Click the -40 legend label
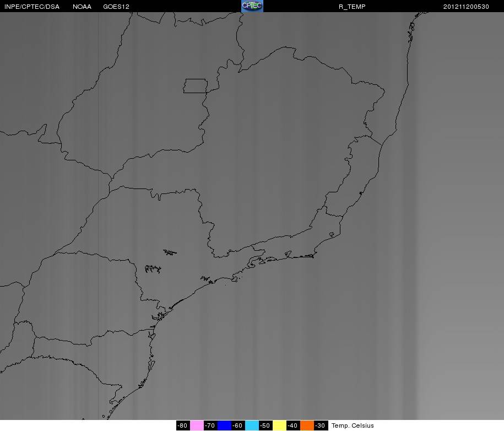The image size is (504, 431). [293, 425]
